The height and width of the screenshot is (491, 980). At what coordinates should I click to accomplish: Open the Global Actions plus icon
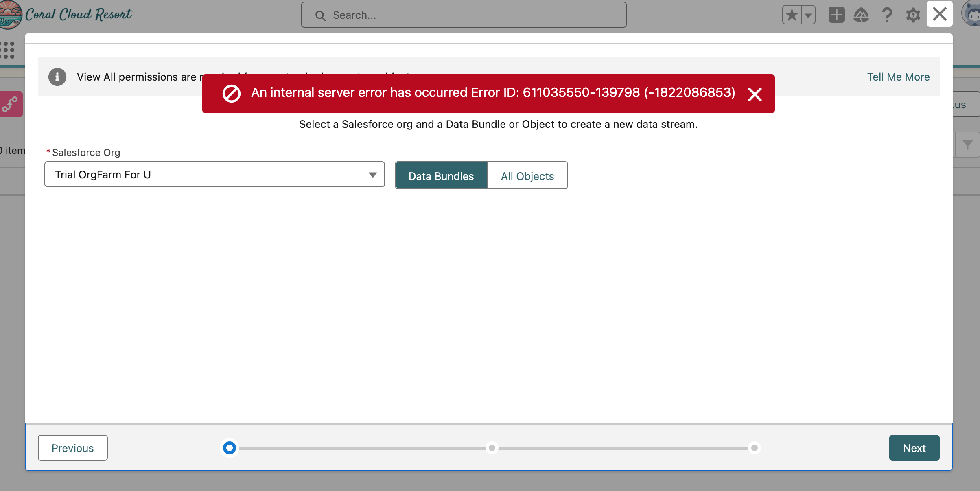click(836, 15)
